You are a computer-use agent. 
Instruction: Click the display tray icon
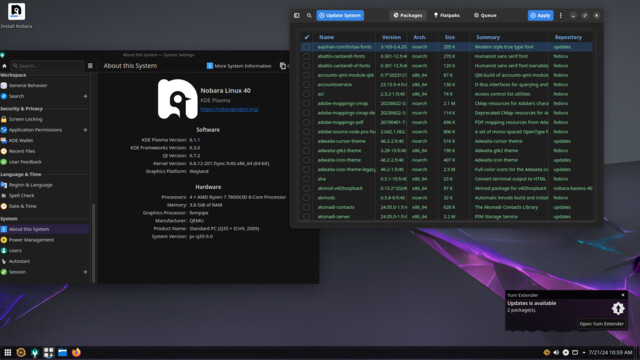coord(575,352)
